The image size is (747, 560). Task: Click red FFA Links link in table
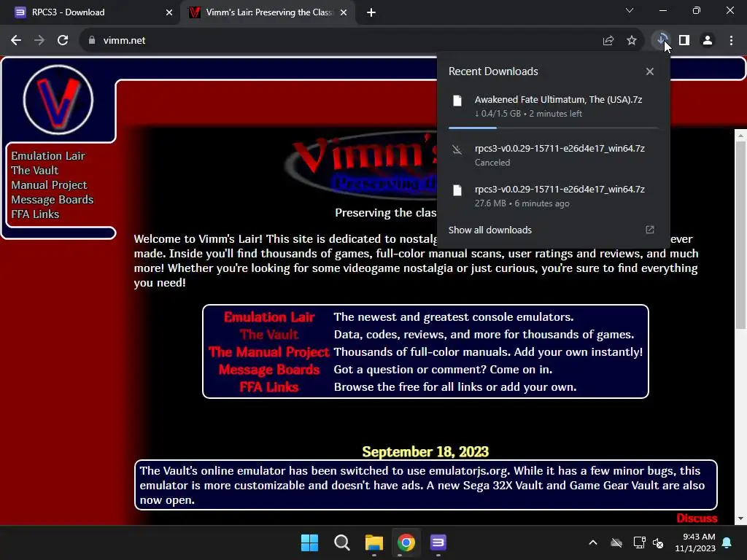269,387
